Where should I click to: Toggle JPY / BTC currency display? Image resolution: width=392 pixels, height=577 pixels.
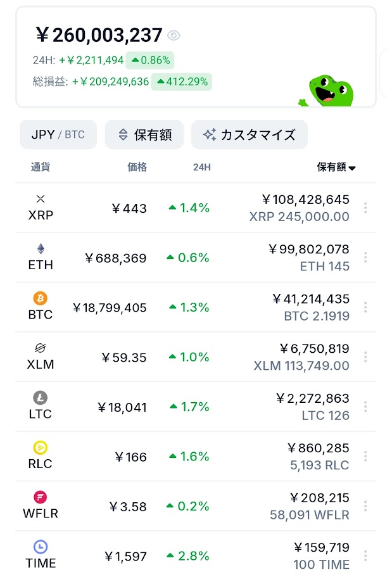(58, 135)
